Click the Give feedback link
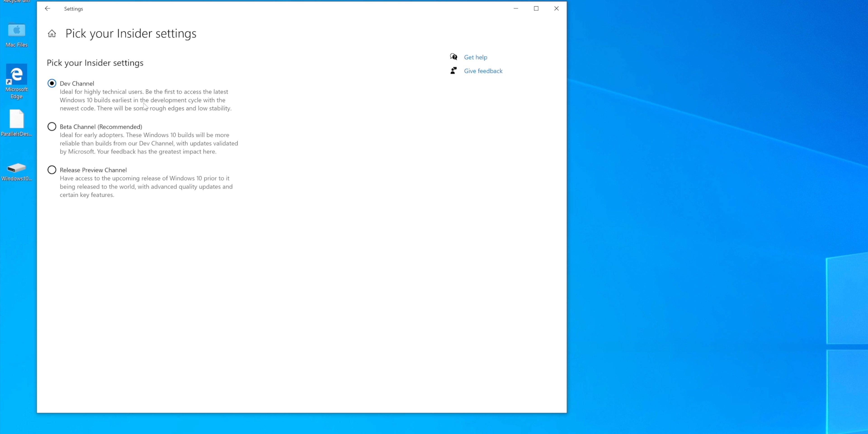 pyautogui.click(x=483, y=71)
